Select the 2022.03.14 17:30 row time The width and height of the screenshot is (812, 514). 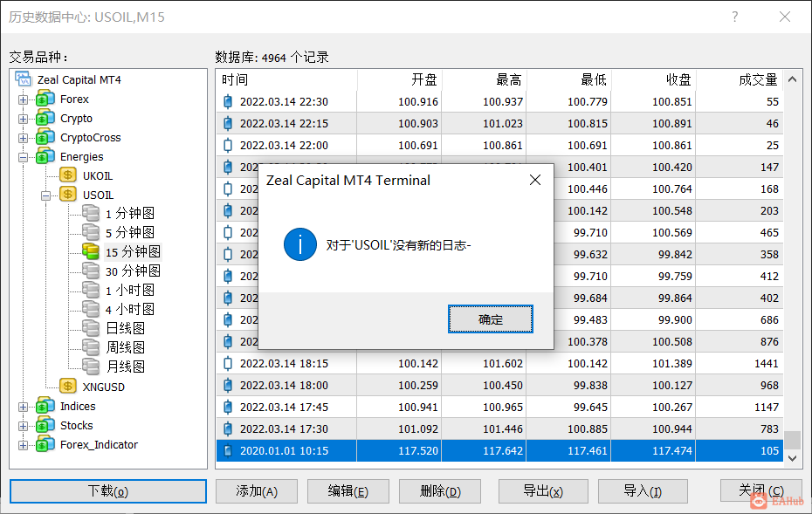point(284,429)
